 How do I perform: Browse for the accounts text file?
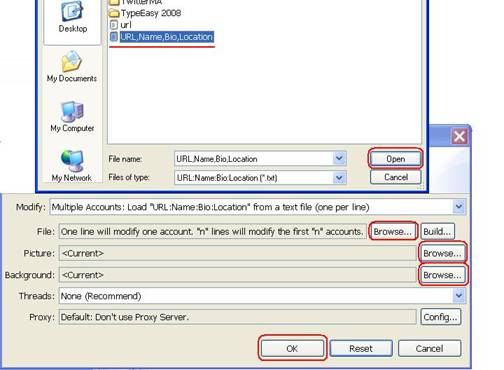393,231
